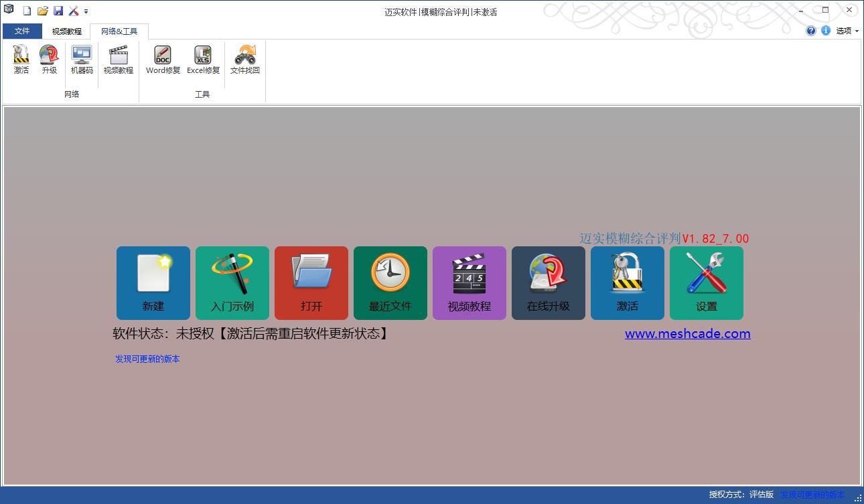Click 发现可更新的版本 link in status bar

pyautogui.click(x=812, y=495)
